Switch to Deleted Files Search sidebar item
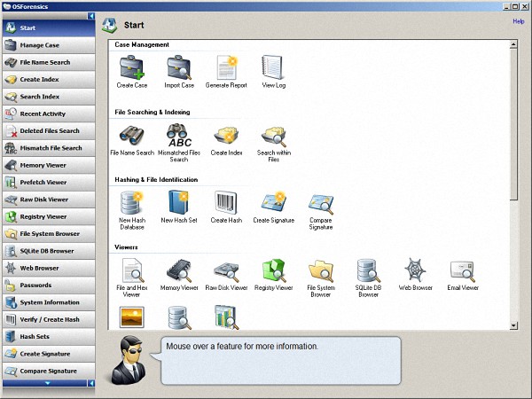Viewport: 532px width, 399px height. [48, 130]
